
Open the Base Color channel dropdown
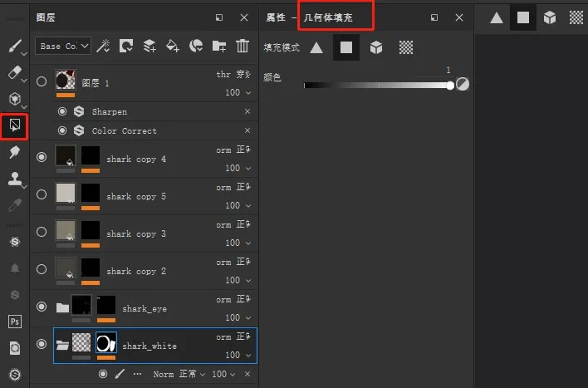(63, 47)
